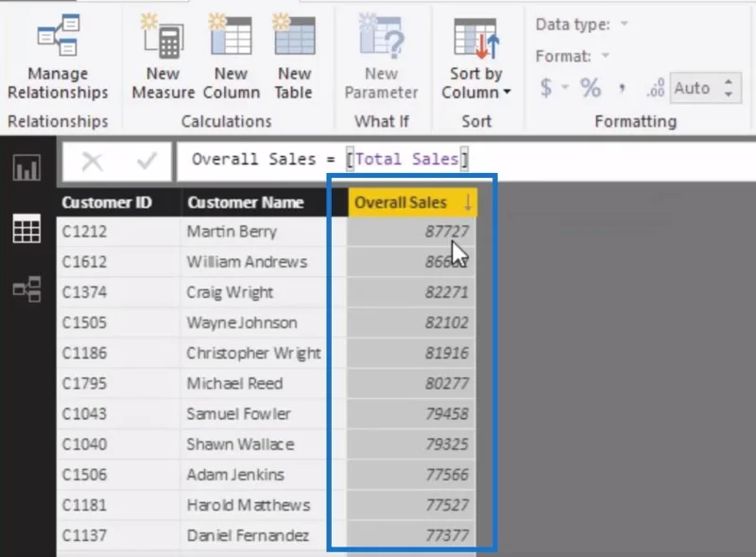This screenshot has height=557, width=756.
Task: Select cell C1186
Action: [119, 353]
